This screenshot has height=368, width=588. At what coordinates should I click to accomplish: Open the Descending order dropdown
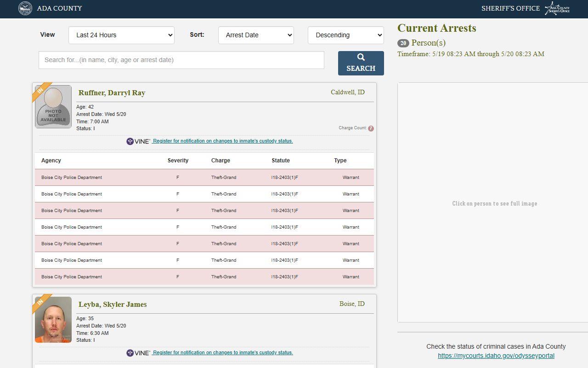tap(346, 35)
